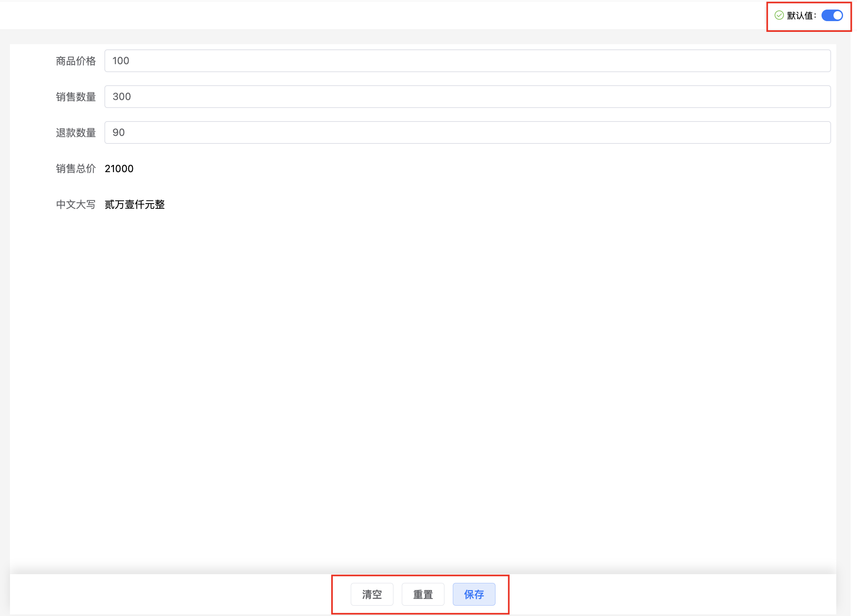Click the 商品价格 field label
Image resolution: width=857 pixels, height=616 pixels.
[76, 61]
